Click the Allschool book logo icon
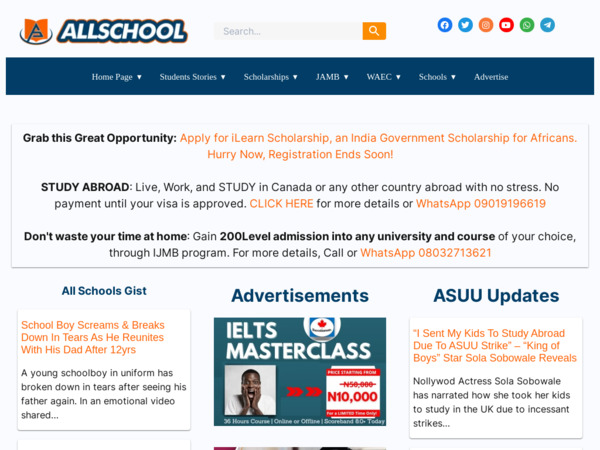This screenshot has height=450, width=600. tap(36, 31)
